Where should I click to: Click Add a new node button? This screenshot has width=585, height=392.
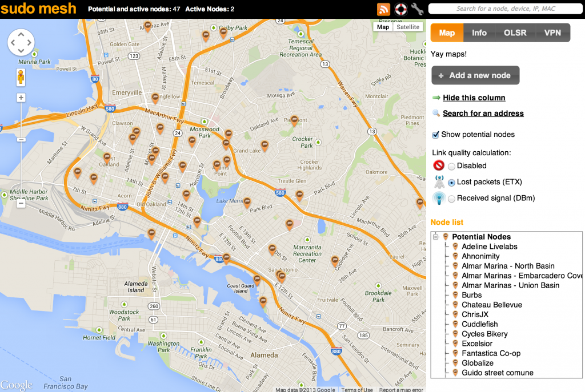(475, 75)
